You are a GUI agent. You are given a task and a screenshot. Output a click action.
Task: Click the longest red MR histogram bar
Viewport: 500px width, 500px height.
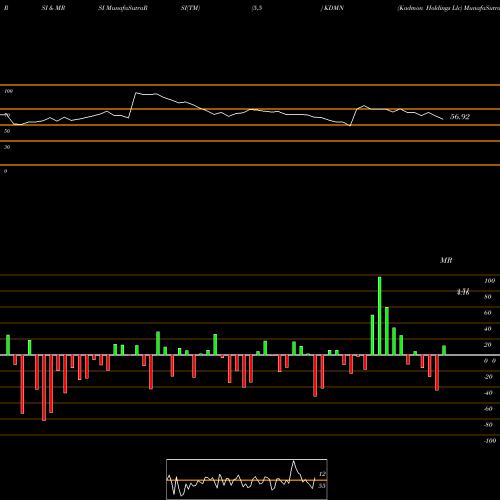click(44, 388)
